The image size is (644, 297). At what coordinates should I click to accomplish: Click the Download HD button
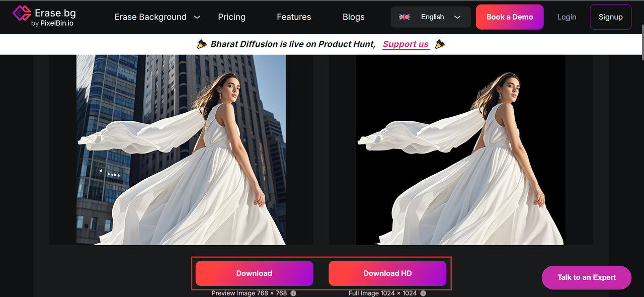click(x=387, y=273)
